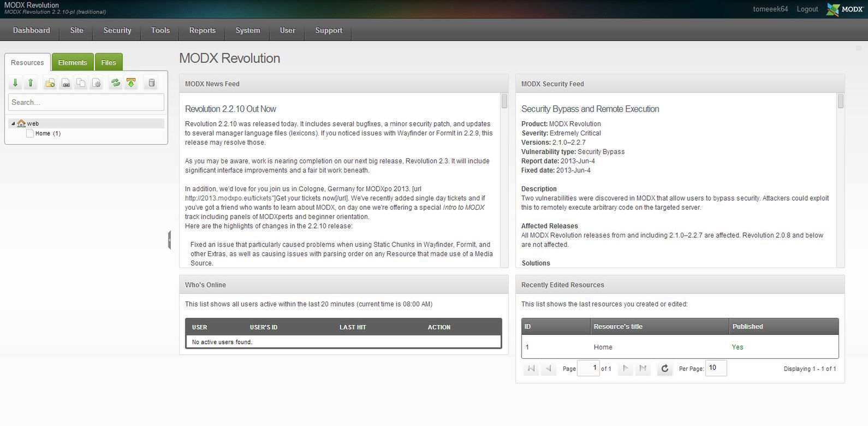Open the Reports menu
This screenshot has height=426, width=868.
(x=203, y=30)
